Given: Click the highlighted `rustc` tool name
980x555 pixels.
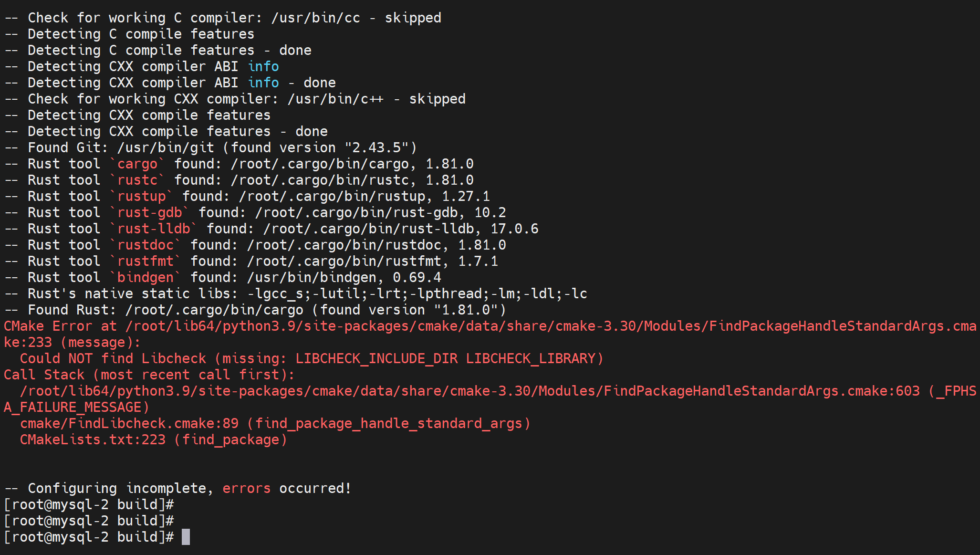Looking at the screenshot, I should [137, 180].
